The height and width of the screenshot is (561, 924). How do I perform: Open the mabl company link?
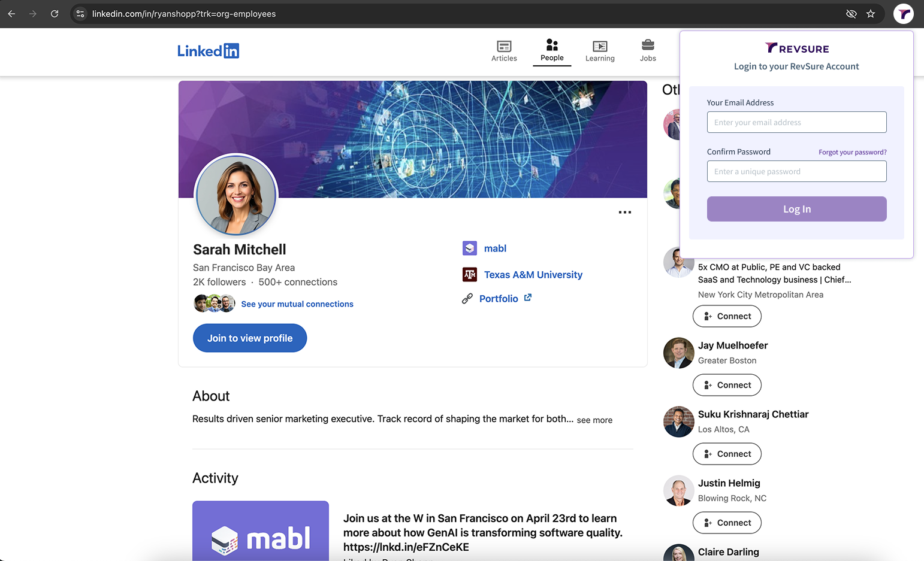[x=495, y=248]
